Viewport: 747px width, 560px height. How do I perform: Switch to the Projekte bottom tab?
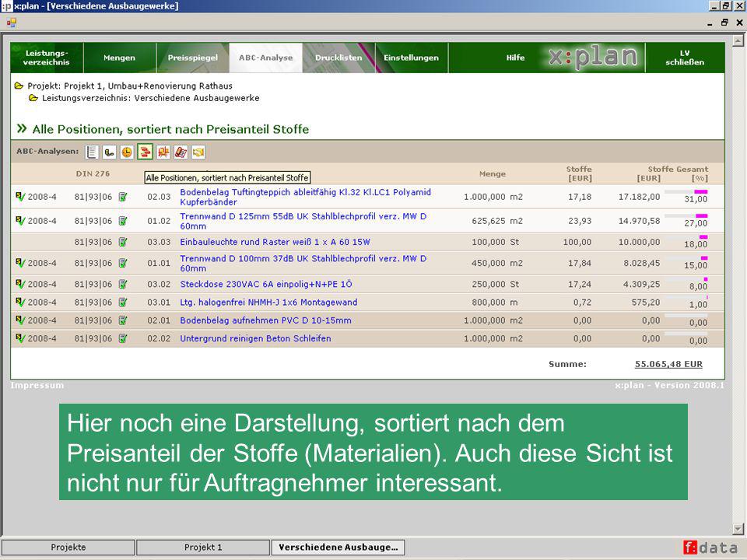pyautogui.click(x=68, y=547)
